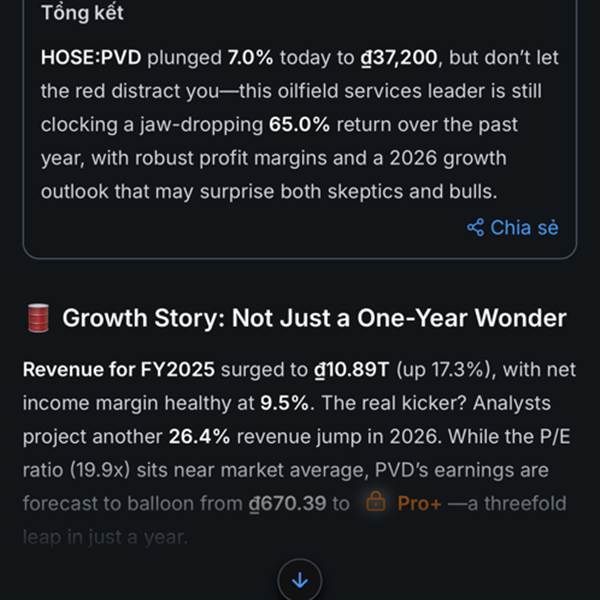The image size is (600, 600).
Task: Click the 9.5% net income margin figure
Action: [285, 403]
